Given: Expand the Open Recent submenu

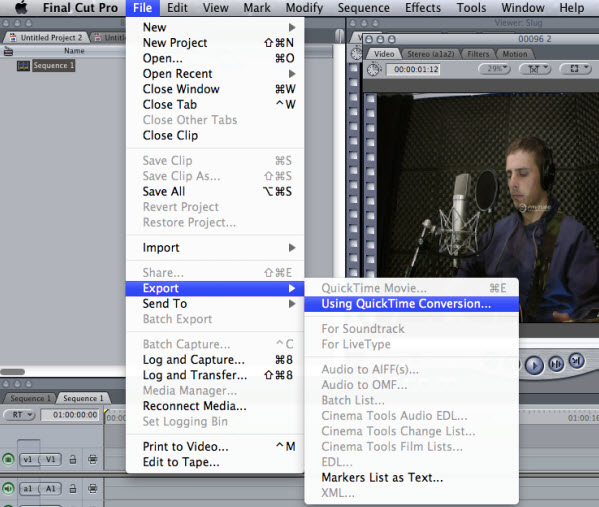Looking at the screenshot, I should click(215, 74).
